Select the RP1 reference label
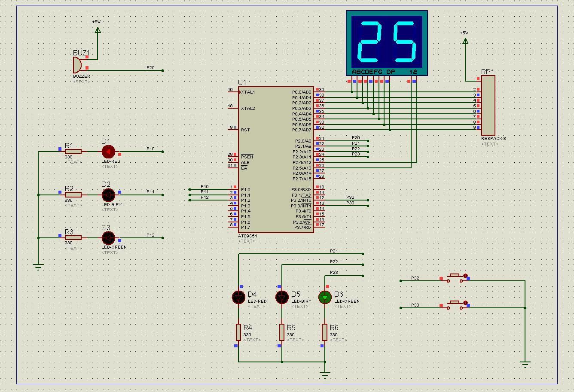574x392 pixels. pos(488,72)
